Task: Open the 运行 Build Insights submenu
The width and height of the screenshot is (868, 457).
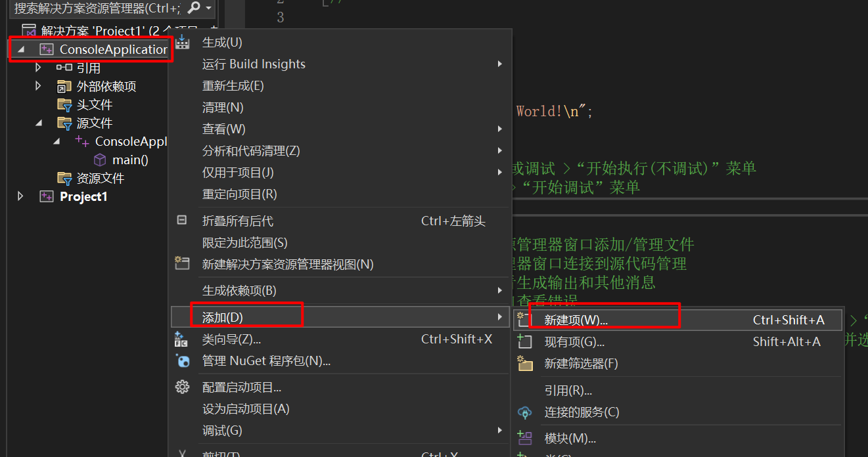Action: (254, 64)
